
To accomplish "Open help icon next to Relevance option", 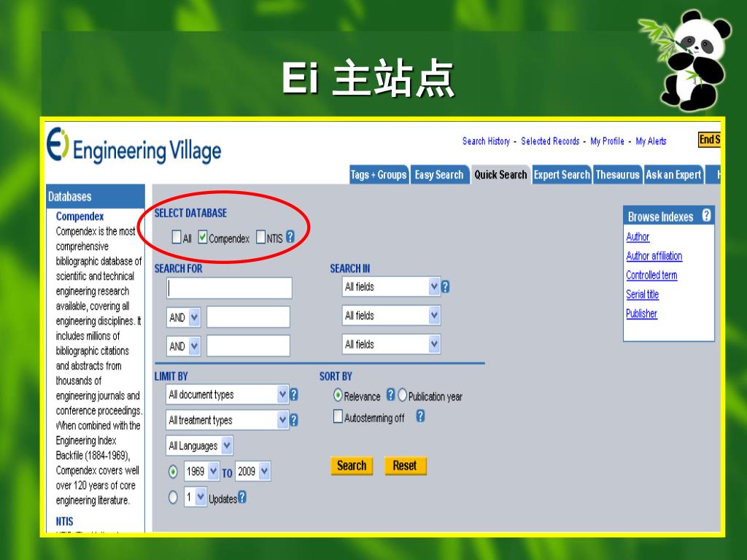I will point(391,394).
